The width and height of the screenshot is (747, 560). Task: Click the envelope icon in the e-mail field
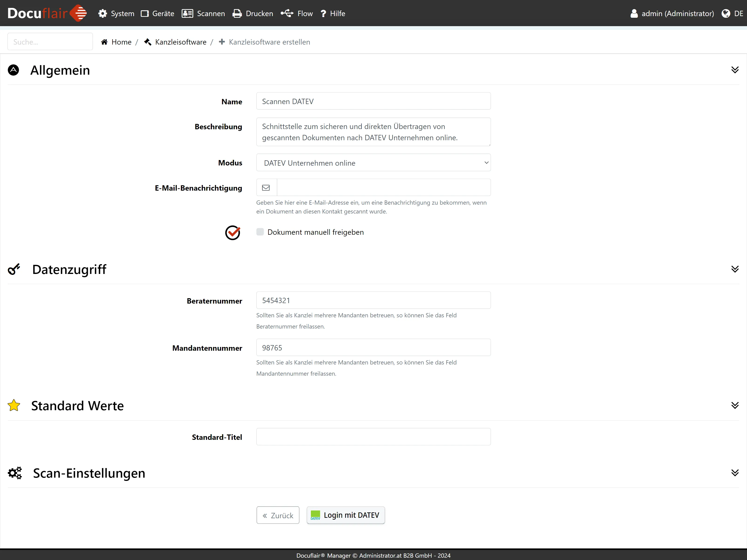(x=266, y=188)
